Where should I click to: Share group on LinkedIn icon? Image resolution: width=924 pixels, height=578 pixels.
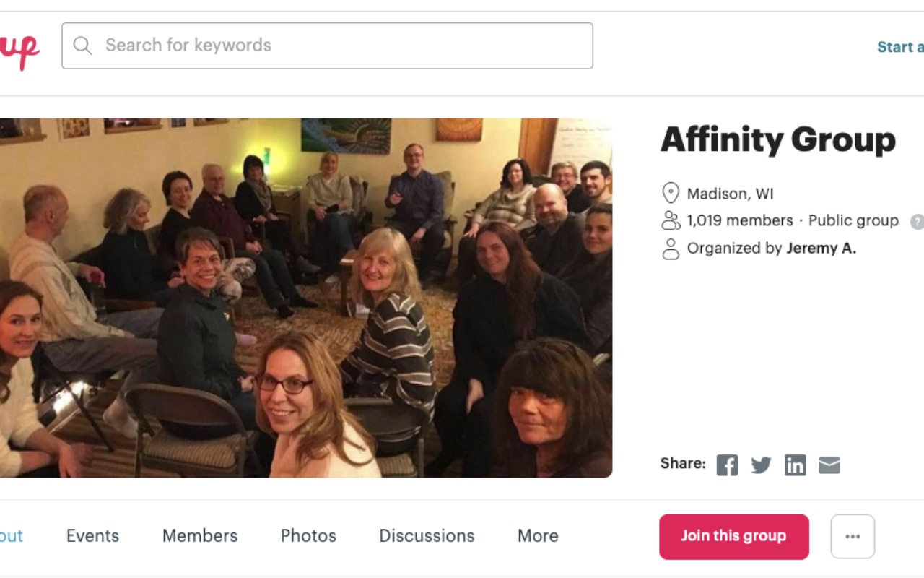(x=795, y=465)
